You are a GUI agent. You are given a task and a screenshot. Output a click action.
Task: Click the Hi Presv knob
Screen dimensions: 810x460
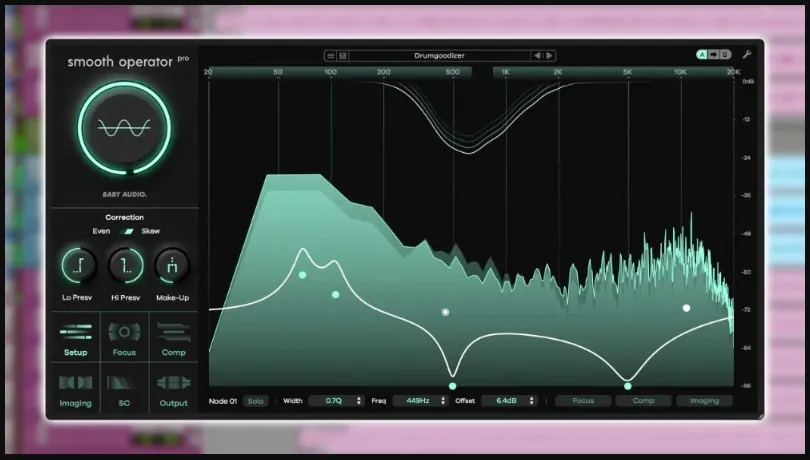[x=126, y=266]
